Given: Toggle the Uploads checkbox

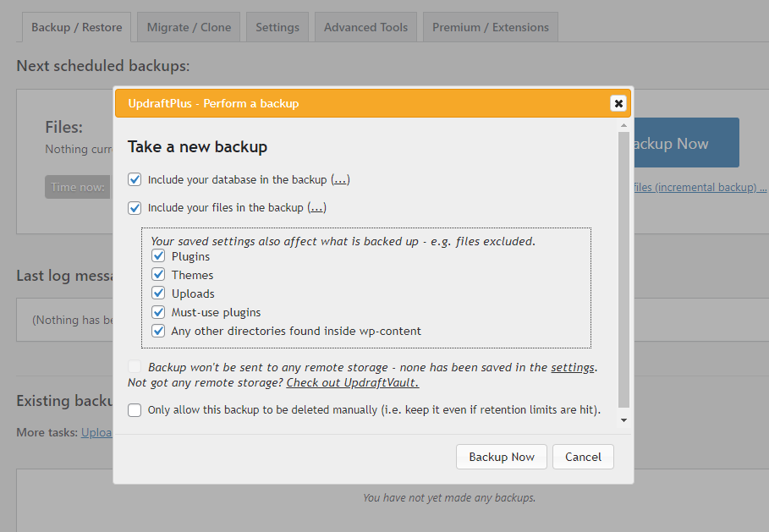Looking at the screenshot, I should coord(158,293).
